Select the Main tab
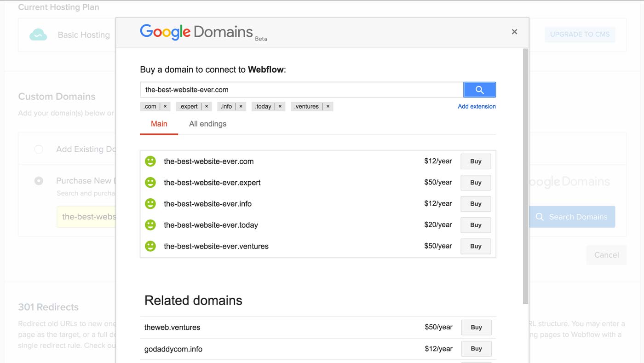Screen dimensions: 644x363 point(159,123)
